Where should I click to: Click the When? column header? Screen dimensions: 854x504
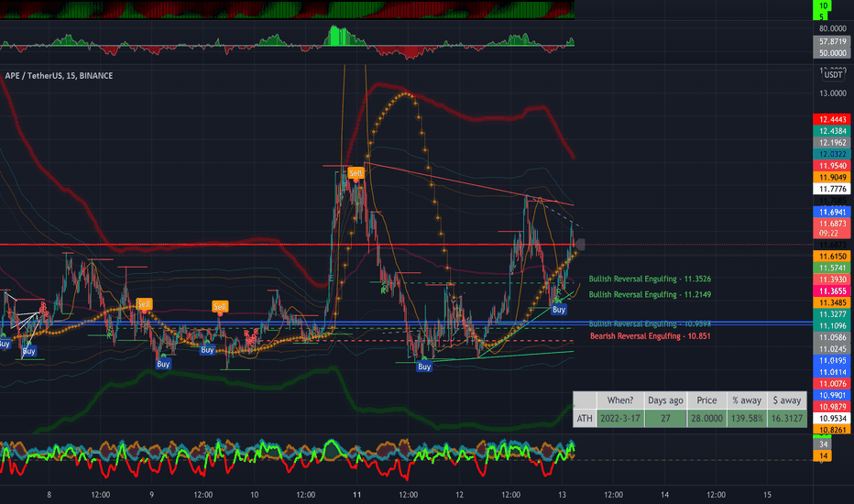620,400
